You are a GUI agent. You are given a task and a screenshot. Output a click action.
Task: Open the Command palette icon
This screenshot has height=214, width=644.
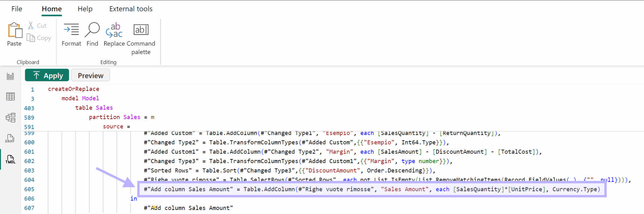coord(141,30)
